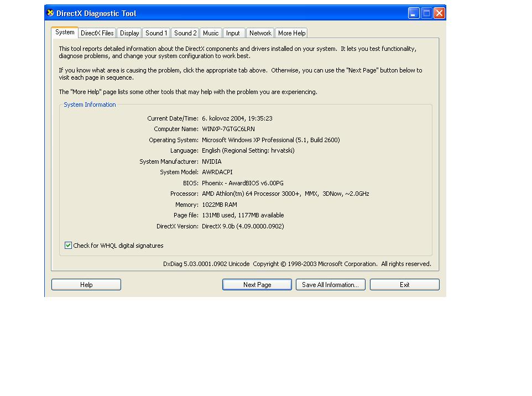The width and height of the screenshot is (532, 396).
Task: Click the 'English (Regional Setting: hrvatski)' value
Action: (x=248, y=150)
